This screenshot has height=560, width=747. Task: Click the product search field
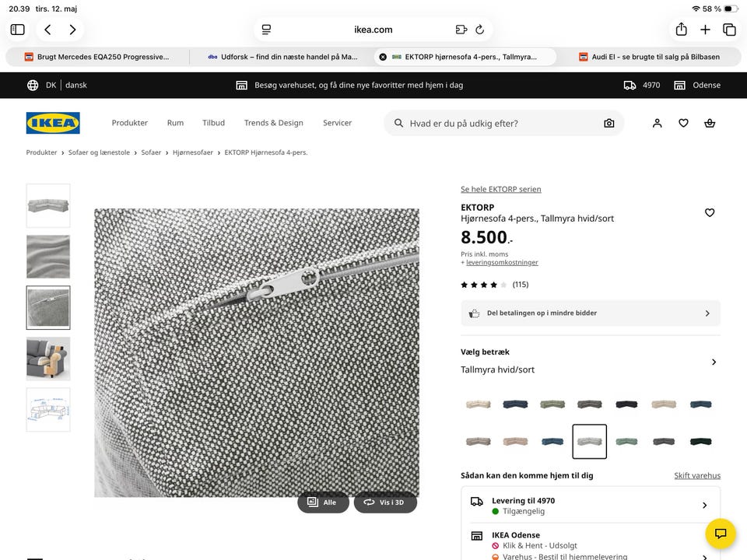(503, 124)
